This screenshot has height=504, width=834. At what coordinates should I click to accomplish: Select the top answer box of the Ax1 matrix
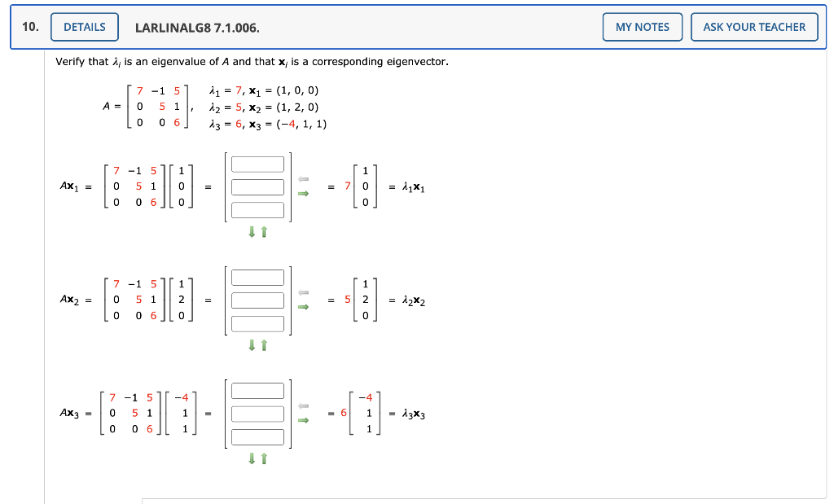pos(257,164)
